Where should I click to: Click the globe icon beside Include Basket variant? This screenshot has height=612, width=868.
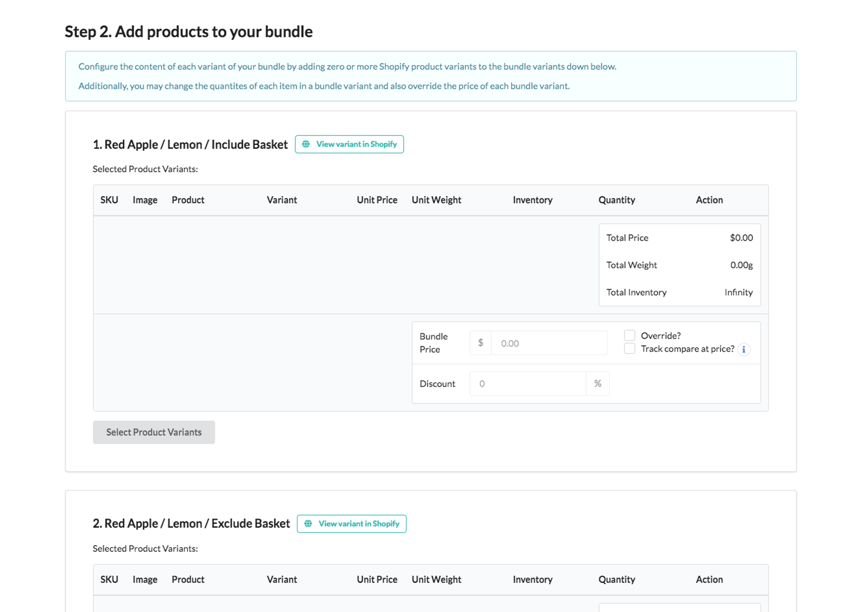(x=306, y=144)
